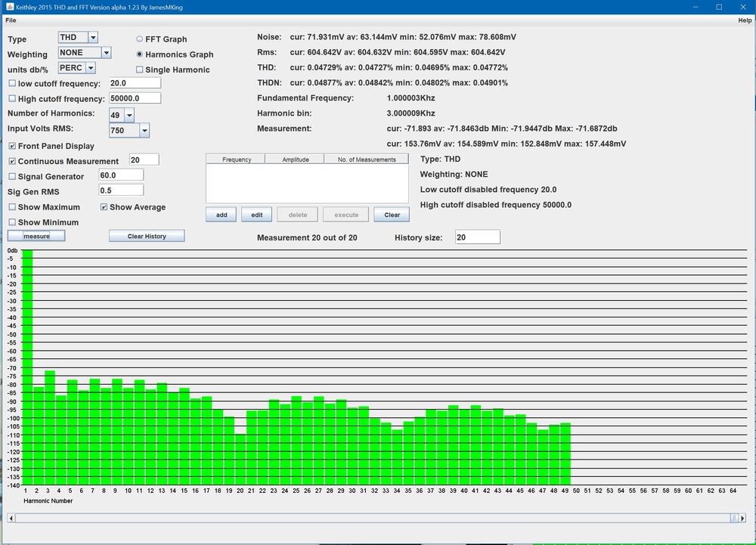The image size is (756, 545).
Task: Uncheck the Show Average option
Action: point(104,207)
